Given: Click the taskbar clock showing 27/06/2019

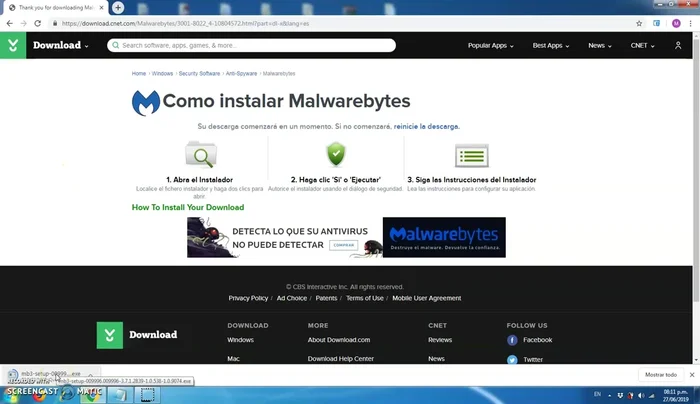Looking at the screenshot, I should pyautogui.click(x=675, y=396).
